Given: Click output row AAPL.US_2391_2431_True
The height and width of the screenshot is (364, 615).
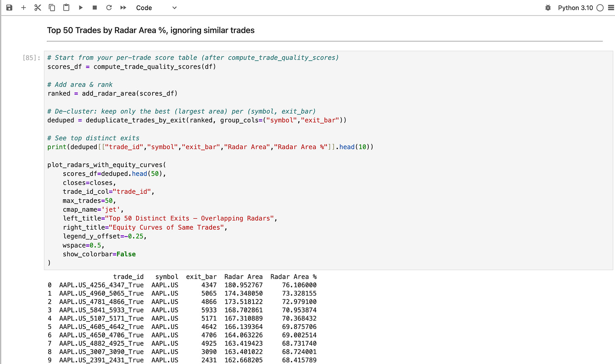Looking at the screenshot, I should pyautogui.click(x=182, y=360).
